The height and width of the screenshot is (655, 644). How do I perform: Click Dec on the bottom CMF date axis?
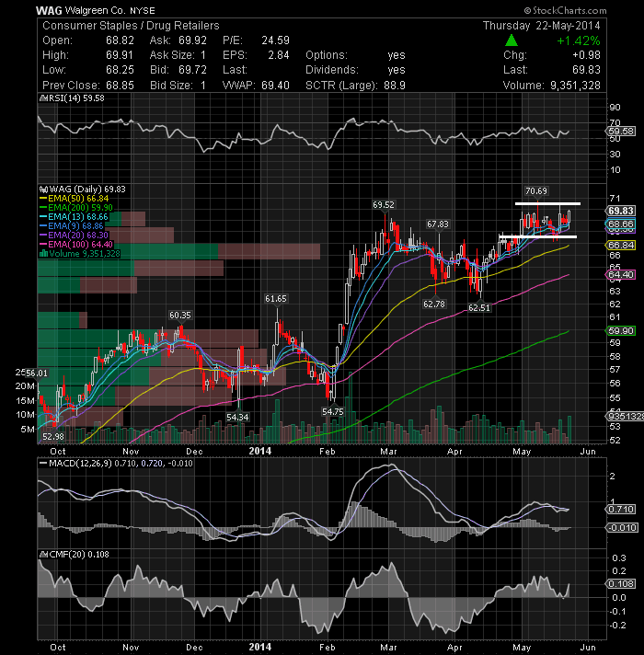click(x=194, y=648)
